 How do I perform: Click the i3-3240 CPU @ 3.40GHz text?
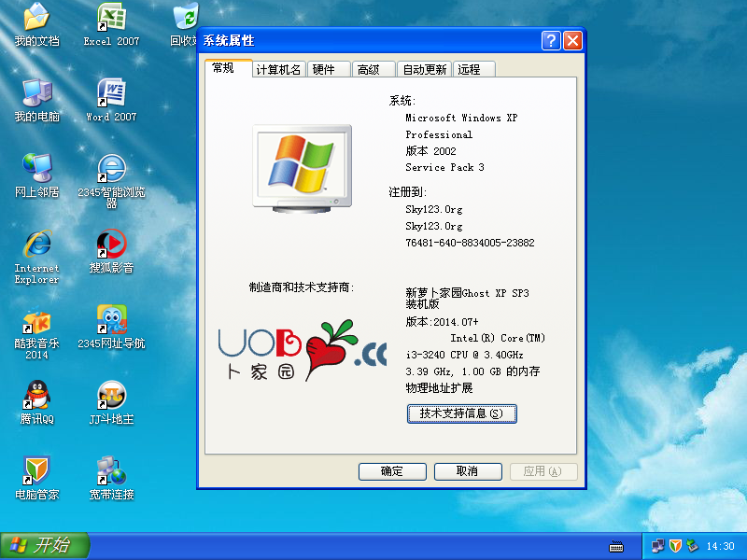[464, 355]
